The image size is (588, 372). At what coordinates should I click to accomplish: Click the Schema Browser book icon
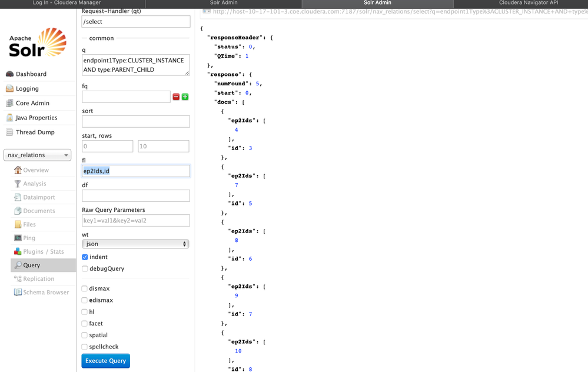coord(18,292)
